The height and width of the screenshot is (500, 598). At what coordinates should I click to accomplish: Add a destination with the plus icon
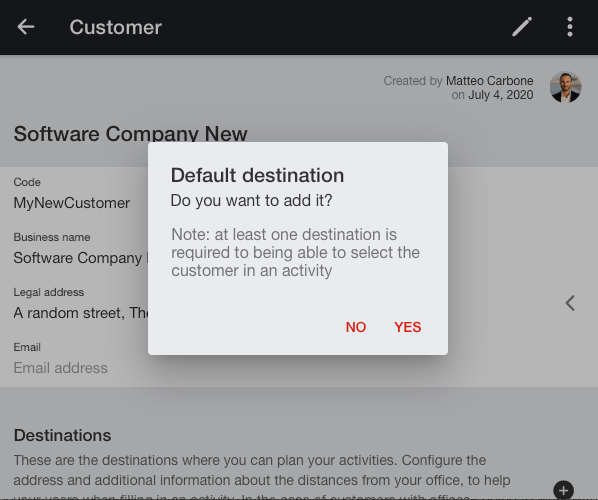pos(563,490)
